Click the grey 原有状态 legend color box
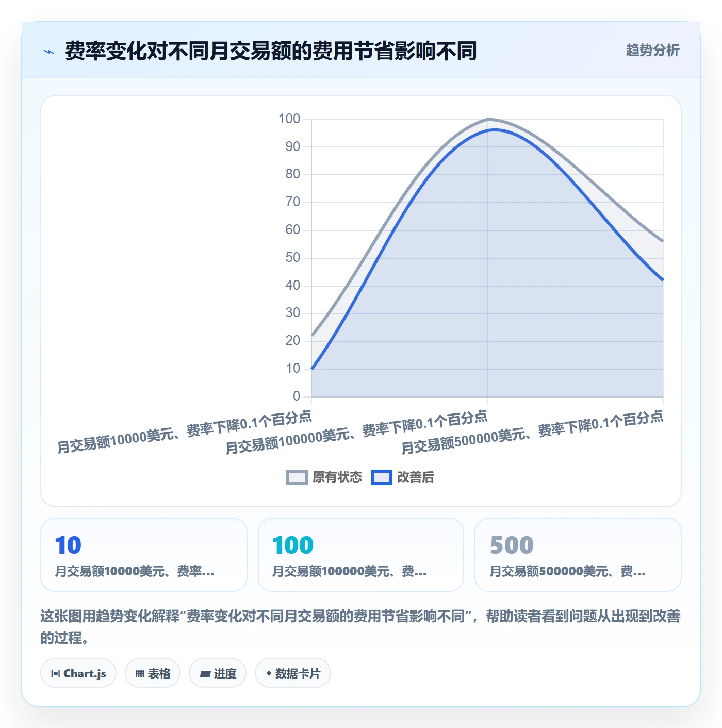 [297, 477]
